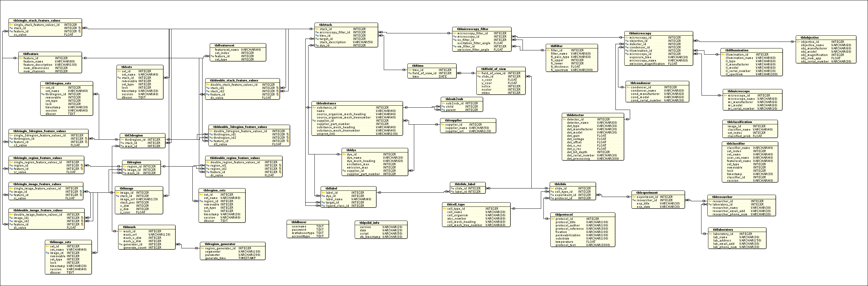Select the tblresearcher table header

(x=742, y=197)
